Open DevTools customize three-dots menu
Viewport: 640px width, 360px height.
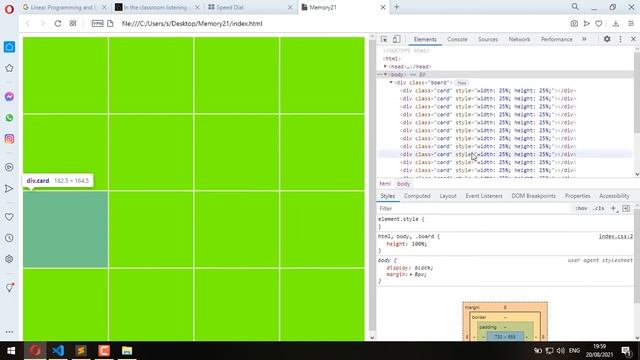(x=620, y=39)
